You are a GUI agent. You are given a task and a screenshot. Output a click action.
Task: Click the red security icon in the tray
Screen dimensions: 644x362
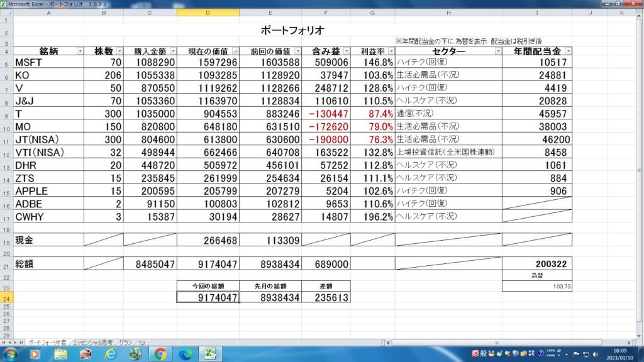[x=475, y=353]
